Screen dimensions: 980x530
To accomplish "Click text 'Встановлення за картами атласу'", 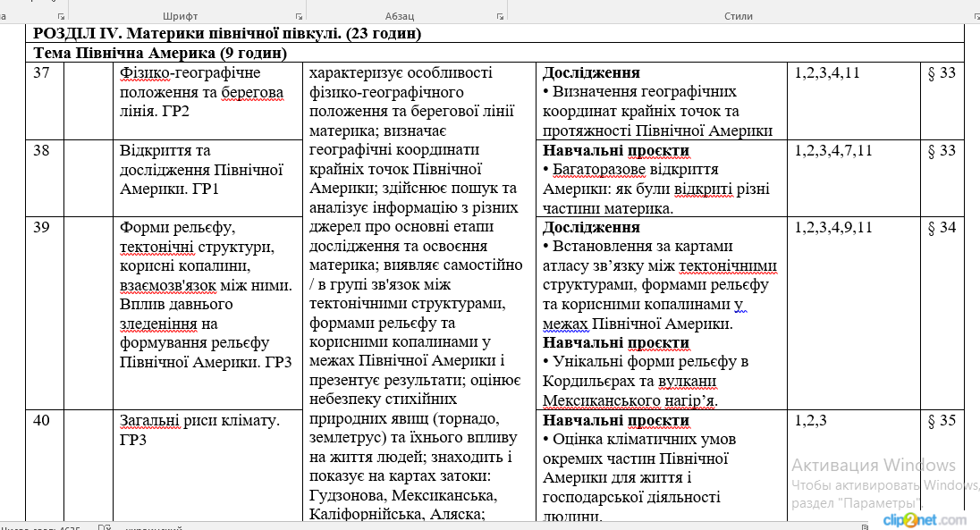I will [638, 257].
